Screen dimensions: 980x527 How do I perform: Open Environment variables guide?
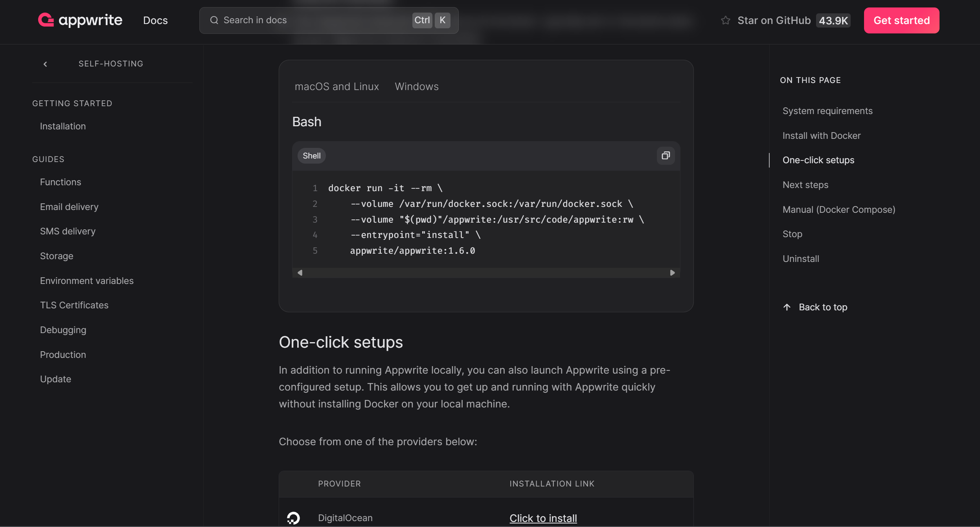pos(86,281)
